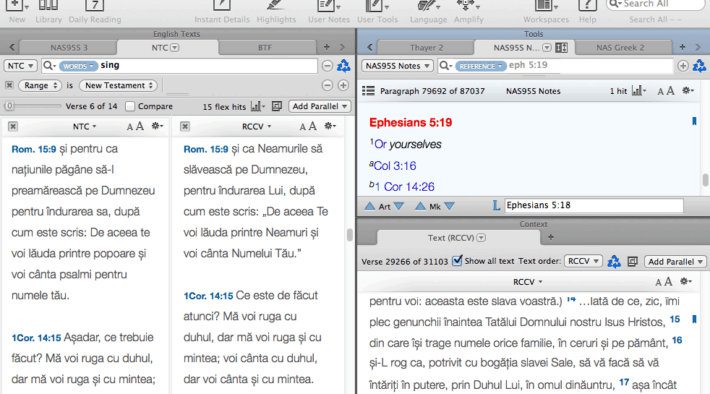Click the search results pane scrollbar
Image resolution: width=710 pixels, height=394 pixels.
click(x=350, y=235)
